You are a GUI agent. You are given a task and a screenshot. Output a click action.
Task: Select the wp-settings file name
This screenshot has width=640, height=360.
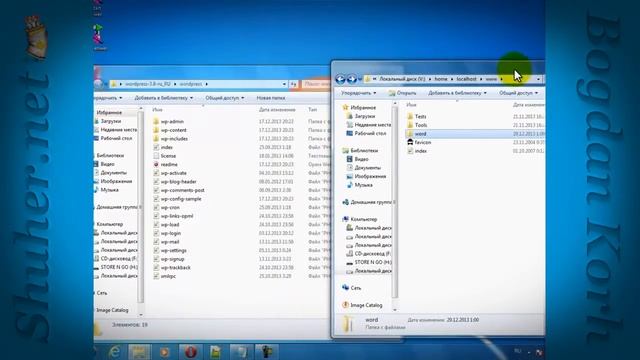[x=173, y=251]
